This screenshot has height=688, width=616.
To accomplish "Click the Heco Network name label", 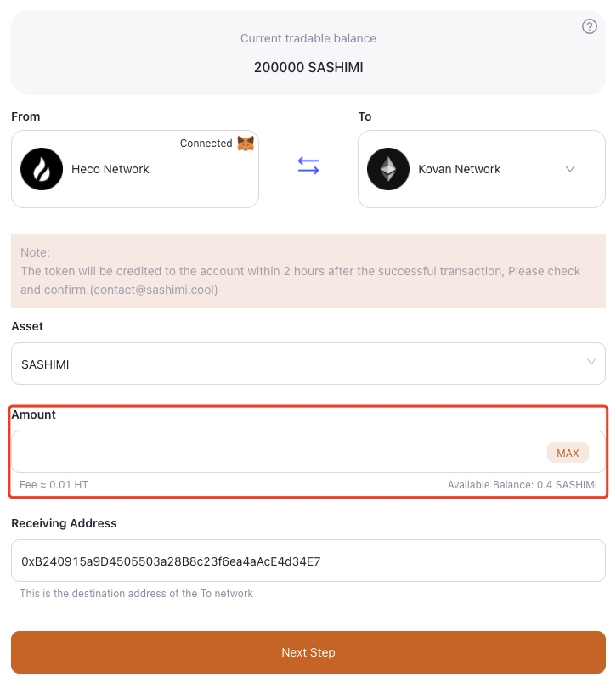I will [110, 169].
